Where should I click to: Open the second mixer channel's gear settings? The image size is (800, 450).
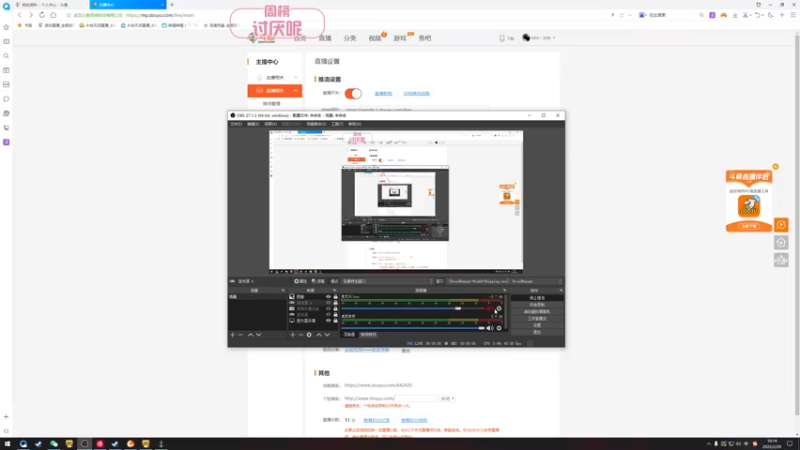499,328
